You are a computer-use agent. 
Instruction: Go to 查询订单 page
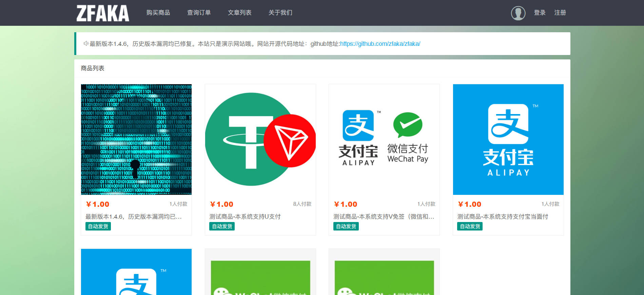coord(199,13)
